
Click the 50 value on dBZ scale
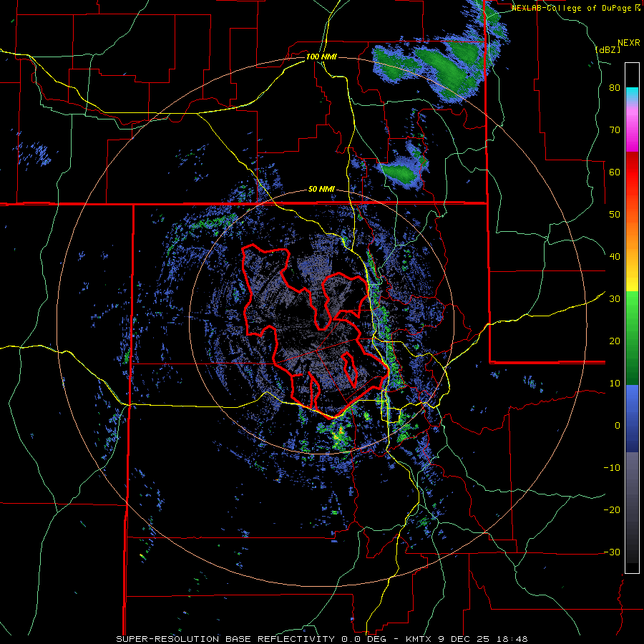[615, 215]
